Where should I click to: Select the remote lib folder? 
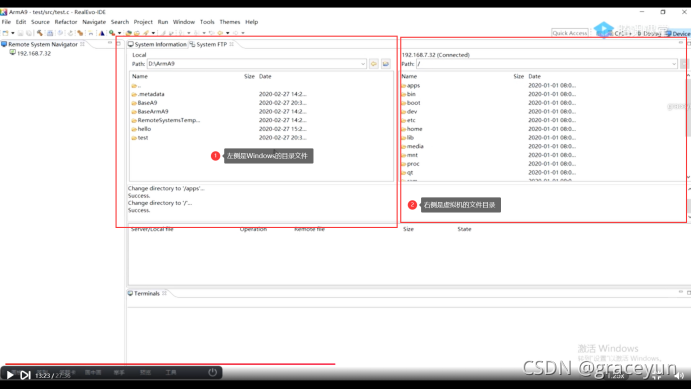(x=407, y=138)
